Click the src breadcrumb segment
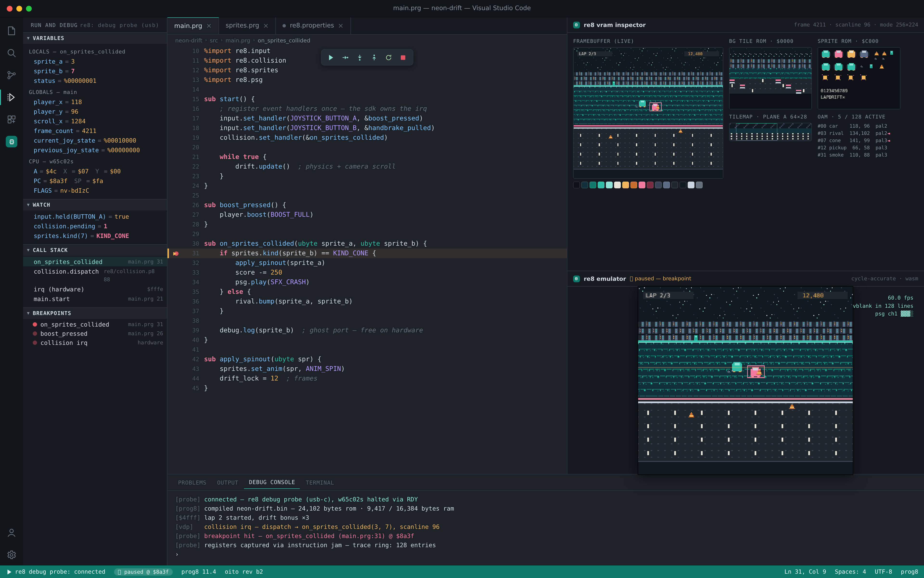 tap(213, 40)
